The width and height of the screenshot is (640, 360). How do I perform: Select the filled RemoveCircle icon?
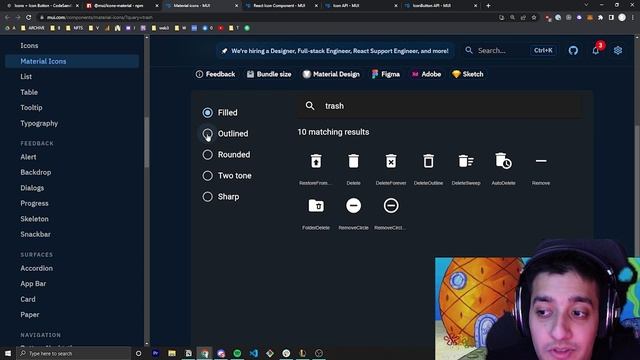(x=353, y=205)
